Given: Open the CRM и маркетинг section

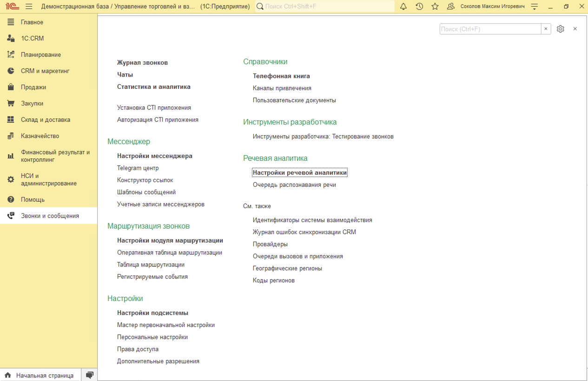Looking at the screenshot, I should point(45,71).
